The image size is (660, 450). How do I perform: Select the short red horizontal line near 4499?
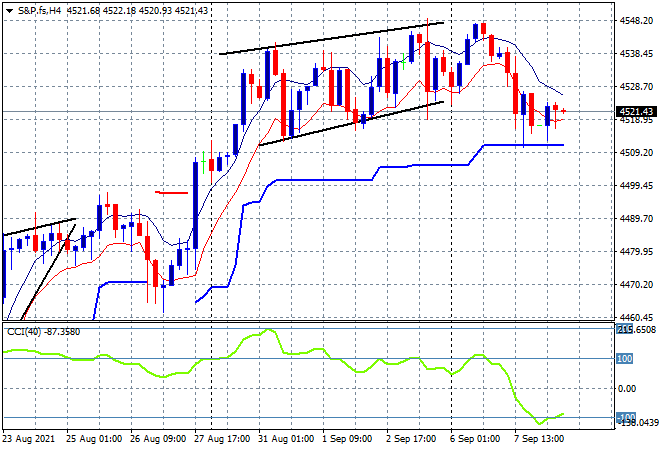172,193
